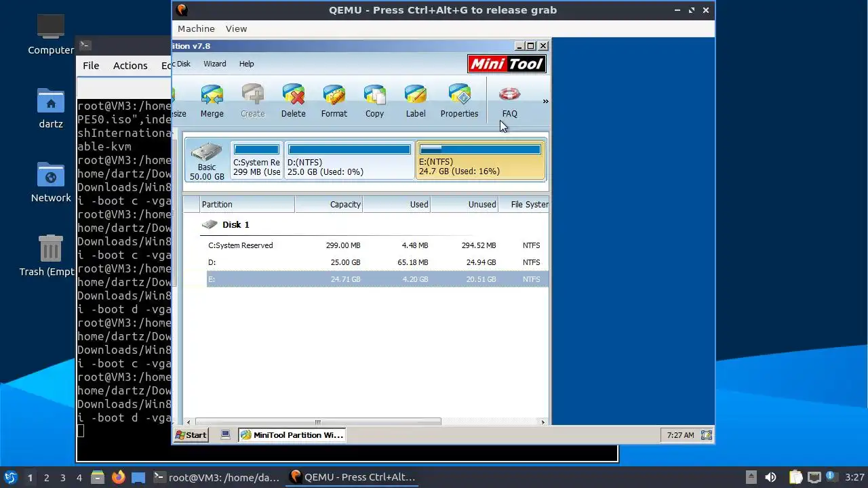Open partition Properties from toolbar

pos(459,101)
